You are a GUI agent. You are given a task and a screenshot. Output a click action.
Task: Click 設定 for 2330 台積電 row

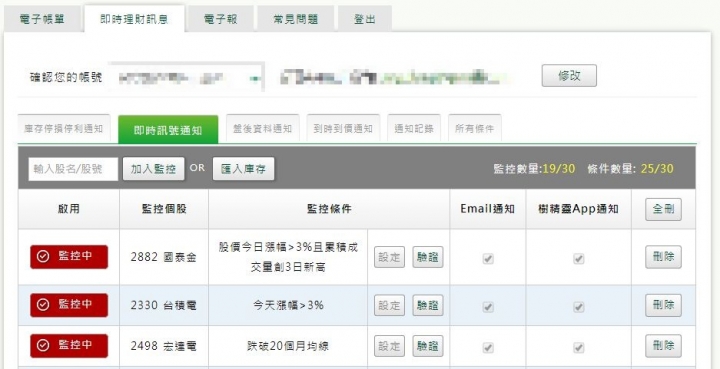[x=389, y=305]
